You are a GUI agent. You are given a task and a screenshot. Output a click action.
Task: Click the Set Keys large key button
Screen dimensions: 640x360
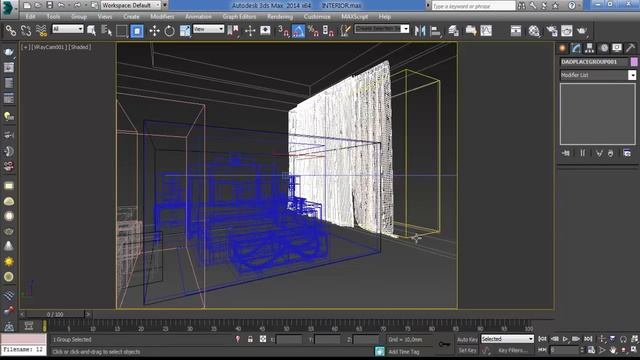tap(444, 344)
